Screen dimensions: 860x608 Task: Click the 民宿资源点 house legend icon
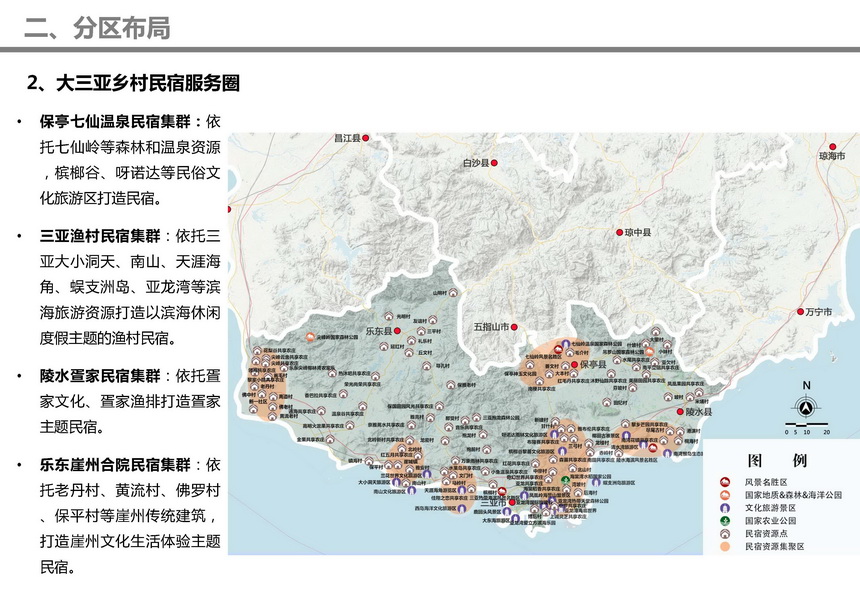pos(725,533)
